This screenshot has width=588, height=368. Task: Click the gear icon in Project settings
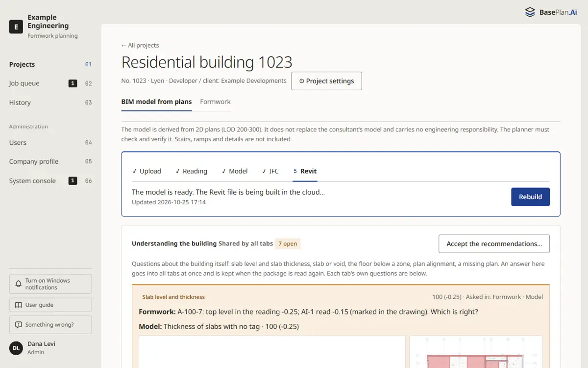click(301, 81)
